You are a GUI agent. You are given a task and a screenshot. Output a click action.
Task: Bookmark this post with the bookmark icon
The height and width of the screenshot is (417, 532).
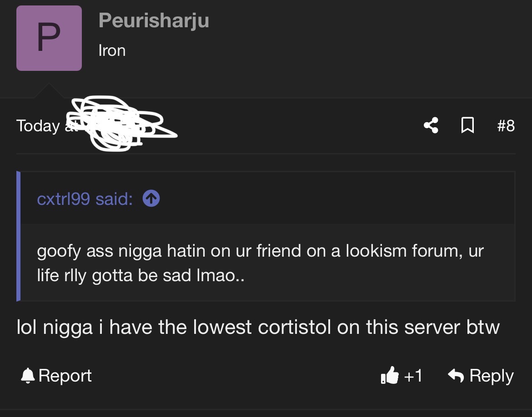(467, 125)
